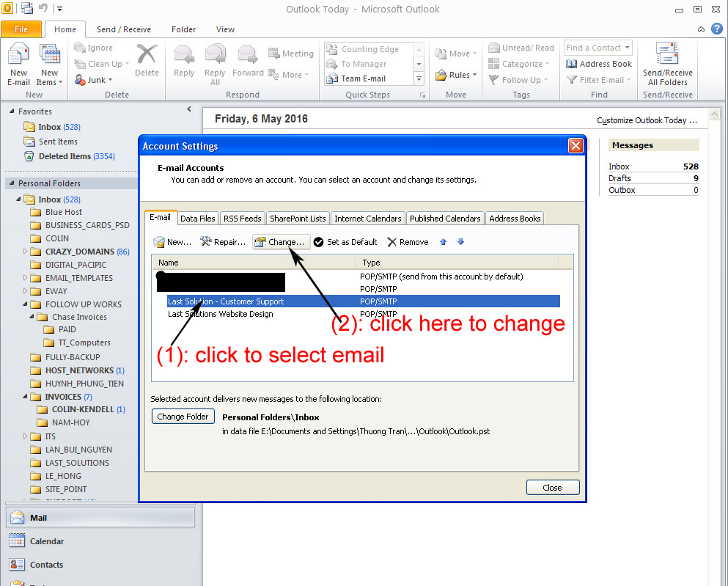This screenshot has height=586, width=728.
Task: Click Set as Default checkmark icon
Action: [x=318, y=242]
